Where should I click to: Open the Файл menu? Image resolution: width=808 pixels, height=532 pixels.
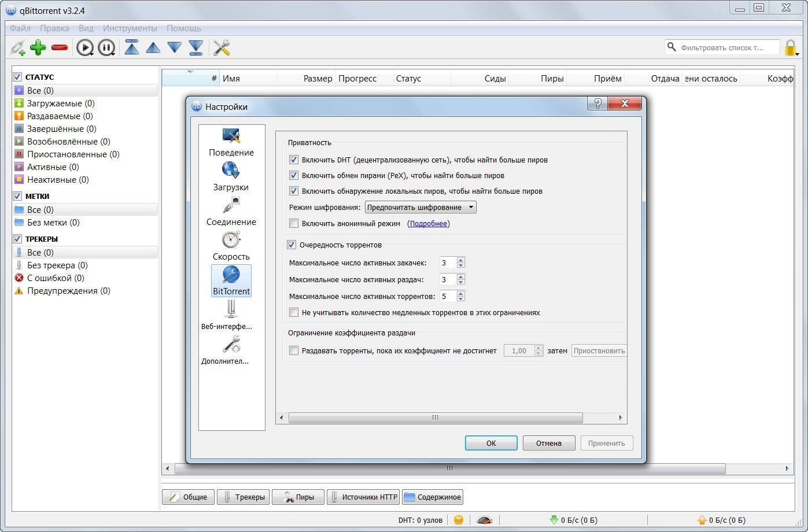[x=20, y=28]
